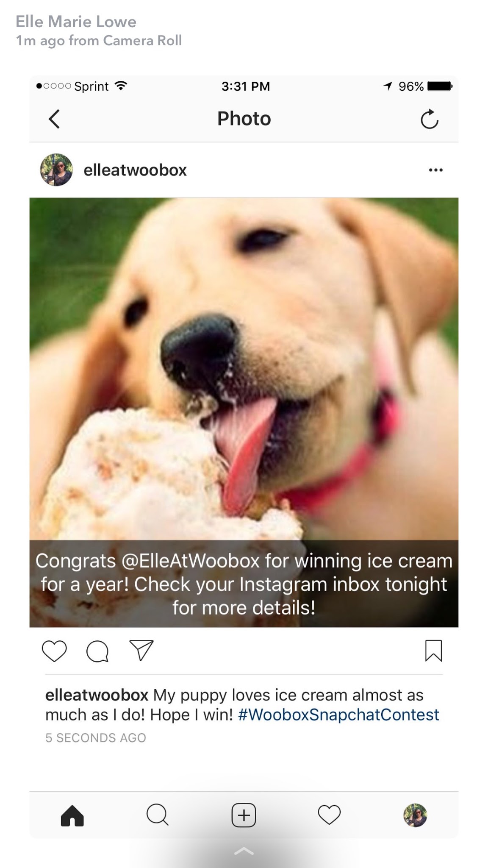Tap the back chevron arrow
This screenshot has height=868, width=488.
pos(54,119)
